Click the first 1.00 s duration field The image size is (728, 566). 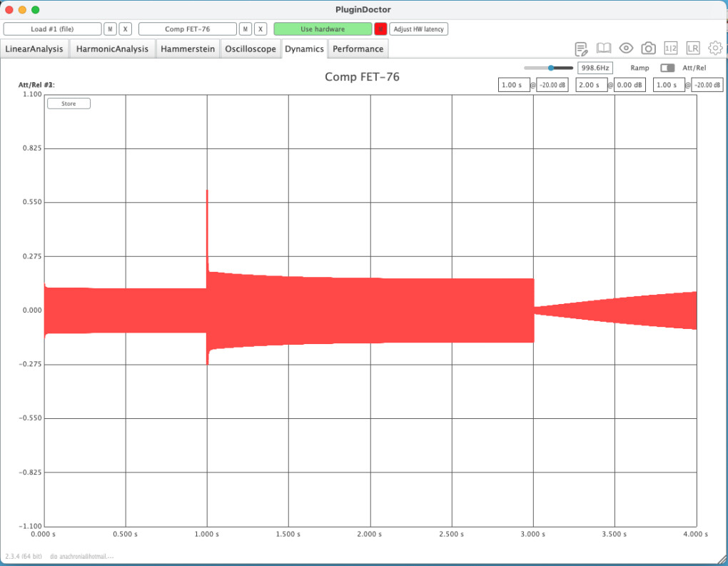coord(514,85)
